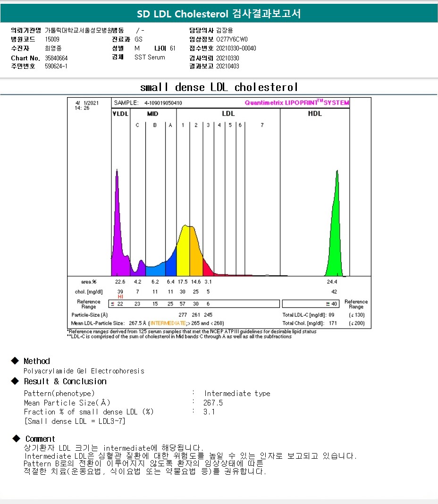Select the result report date 20210403
The height and width of the screenshot is (504, 438).
coord(227,66)
